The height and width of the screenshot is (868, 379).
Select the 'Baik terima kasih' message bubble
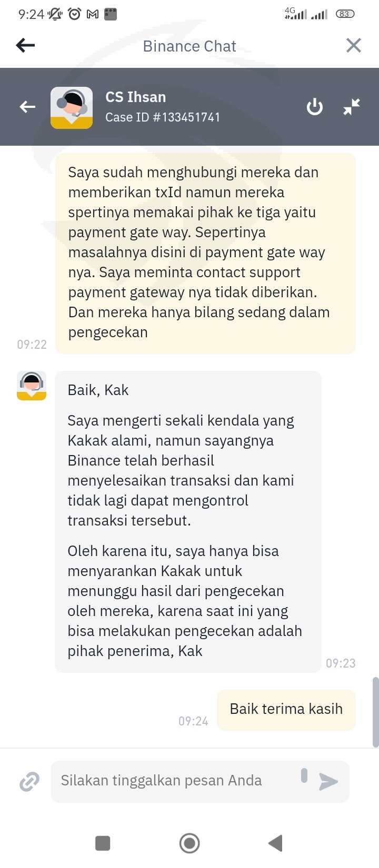pyautogui.click(x=286, y=710)
